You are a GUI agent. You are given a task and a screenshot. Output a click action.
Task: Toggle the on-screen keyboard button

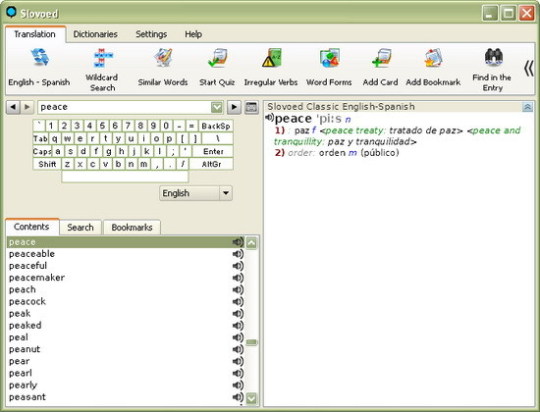pos(251,107)
